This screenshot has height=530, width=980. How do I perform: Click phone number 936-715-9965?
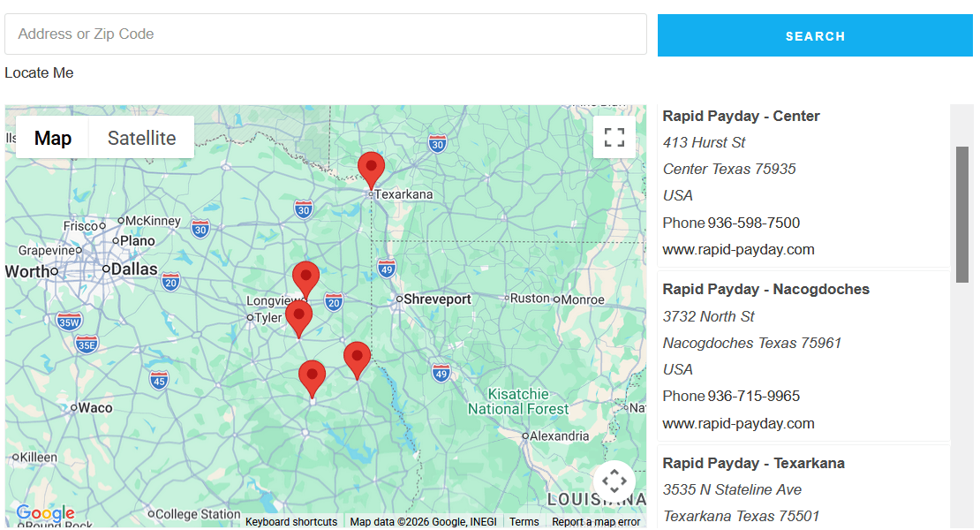click(753, 396)
